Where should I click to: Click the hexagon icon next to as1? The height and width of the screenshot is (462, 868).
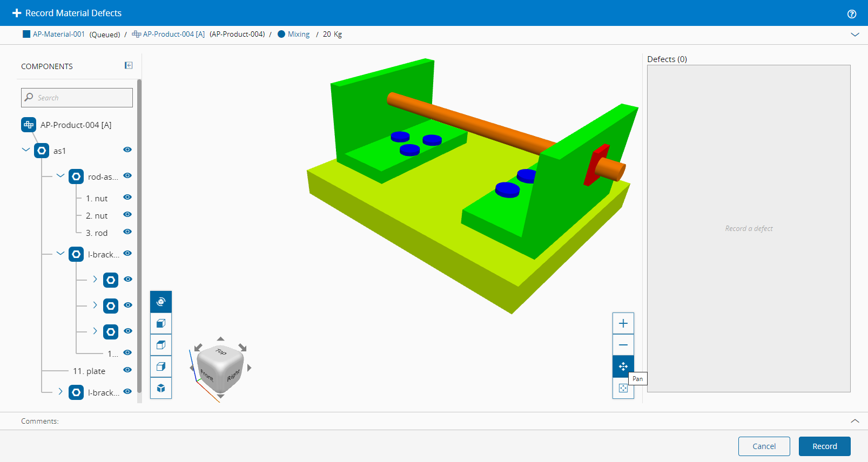(42, 151)
